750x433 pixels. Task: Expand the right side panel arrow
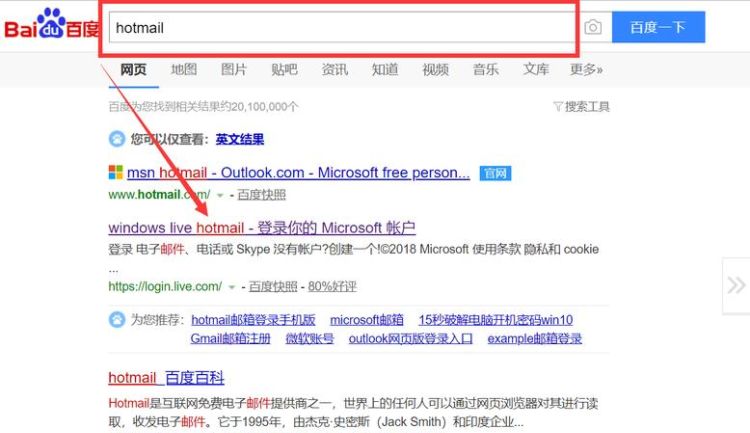coord(736,285)
